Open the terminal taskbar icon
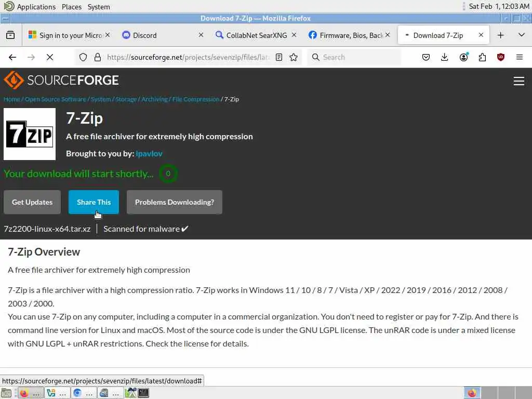Image resolution: width=532 pixels, height=399 pixels. [143, 393]
